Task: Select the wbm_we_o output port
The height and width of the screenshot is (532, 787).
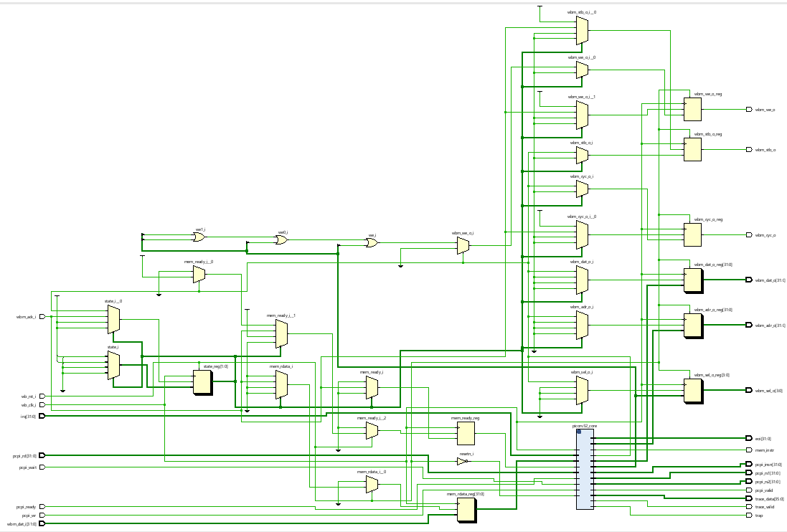Action: tap(750, 109)
